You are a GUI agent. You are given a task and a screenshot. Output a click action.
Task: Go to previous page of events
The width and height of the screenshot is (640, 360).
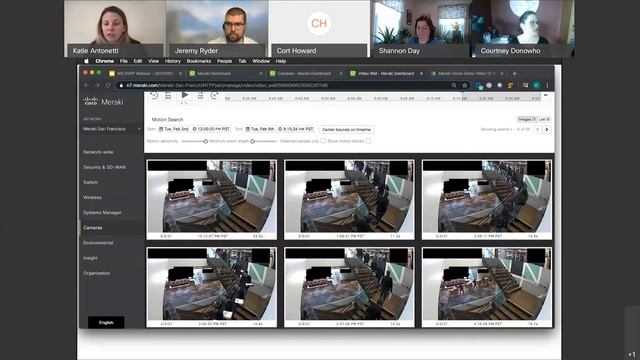538,129
